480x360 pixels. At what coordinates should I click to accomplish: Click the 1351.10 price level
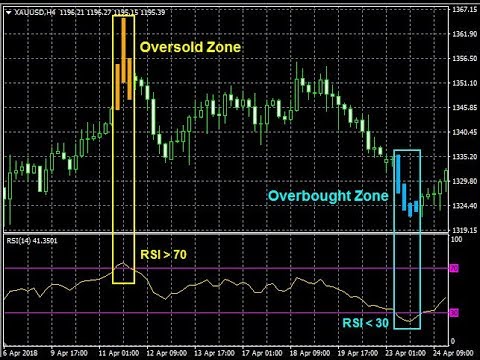coord(464,83)
